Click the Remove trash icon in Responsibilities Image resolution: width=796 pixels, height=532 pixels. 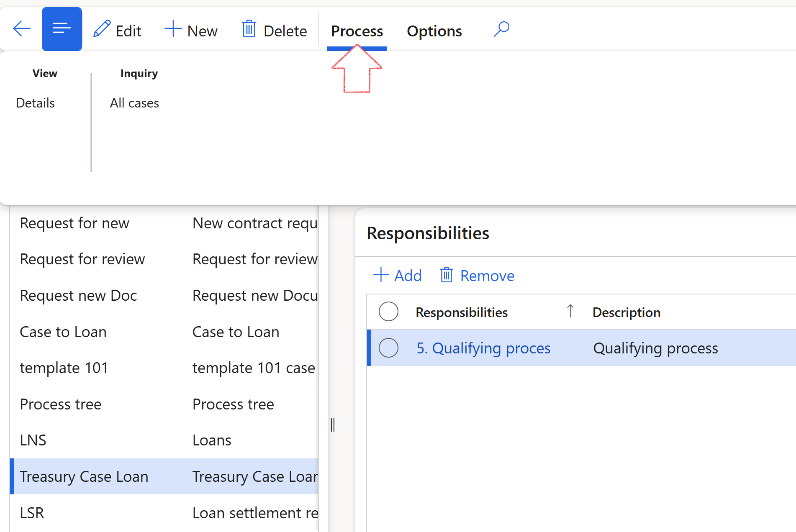click(x=447, y=275)
